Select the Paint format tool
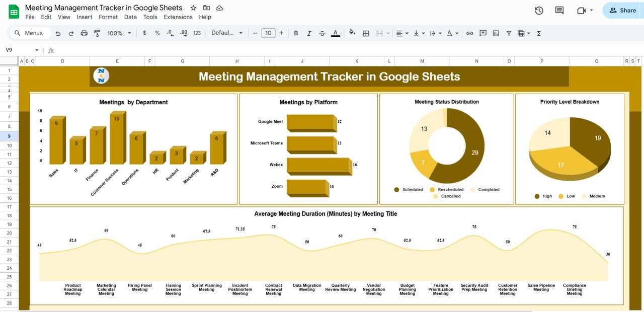Image resolution: width=644 pixels, height=312 pixels. pyautogui.click(x=97, y=33)
